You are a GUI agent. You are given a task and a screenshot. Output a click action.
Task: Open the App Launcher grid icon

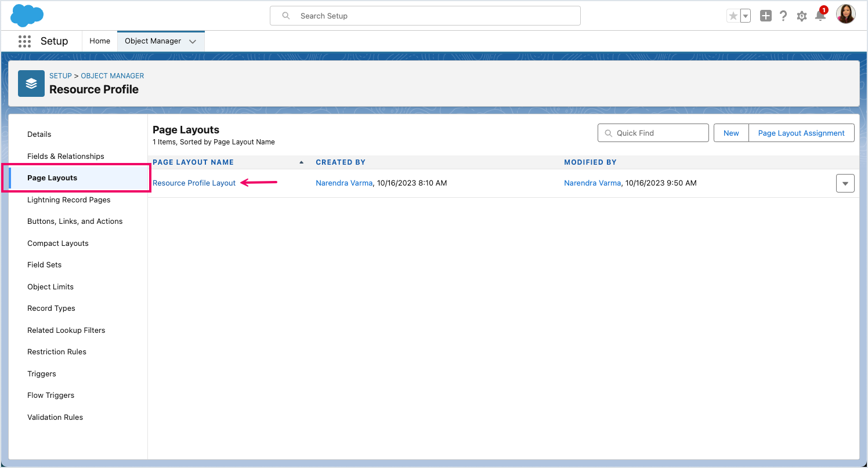[24, 41]
